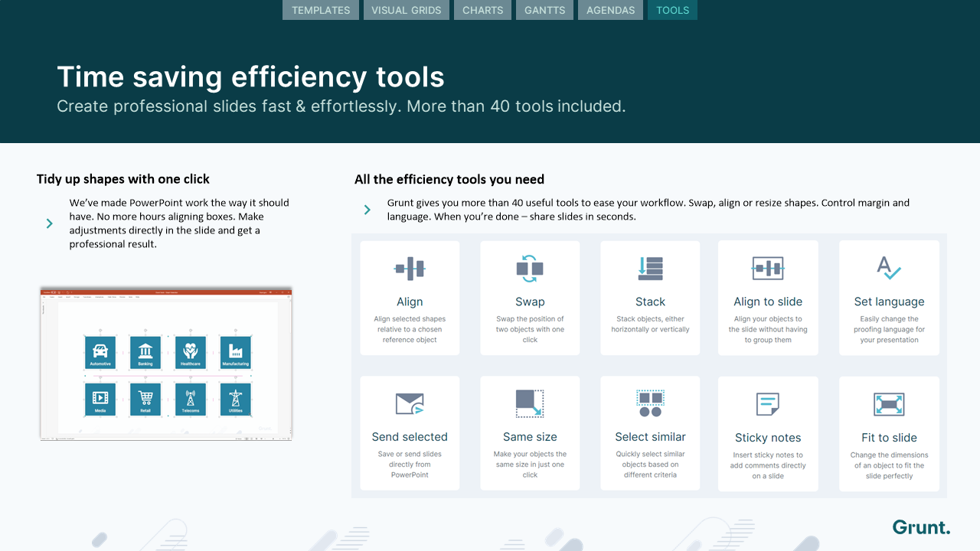Image resolution: width=980 pixels, height=551 pixels.
Task: Click the Banking tile in the screenshot
Action: pos(145,352)
